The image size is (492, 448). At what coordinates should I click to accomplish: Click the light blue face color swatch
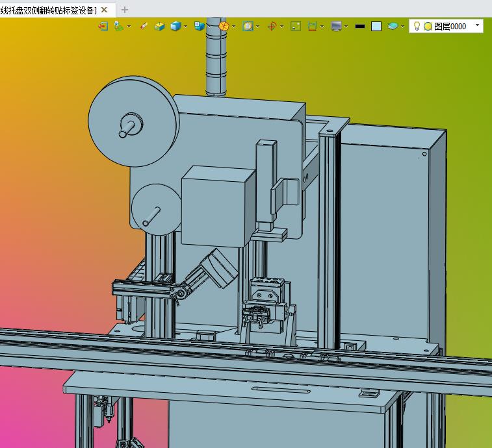376,27
